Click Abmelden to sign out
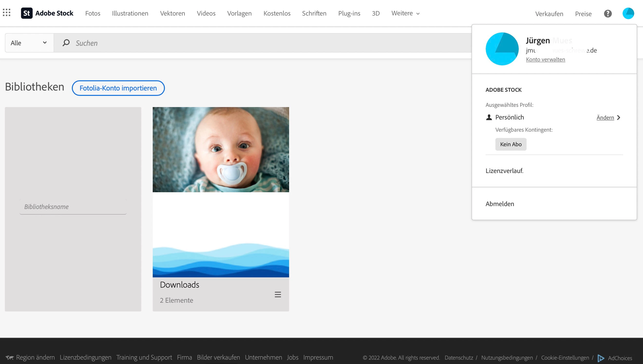This screenshot has width=643, height=364. 500,204
